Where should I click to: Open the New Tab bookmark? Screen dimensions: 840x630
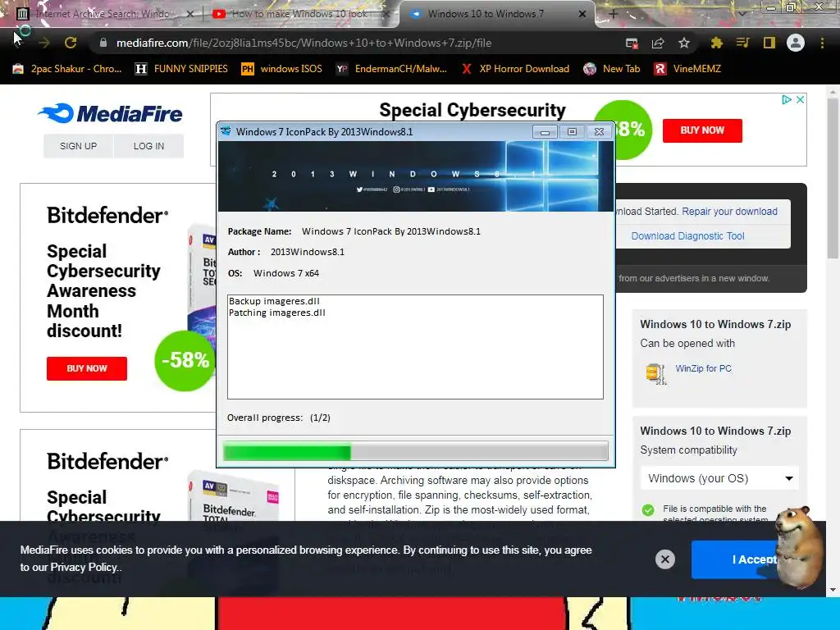point(612,69)
